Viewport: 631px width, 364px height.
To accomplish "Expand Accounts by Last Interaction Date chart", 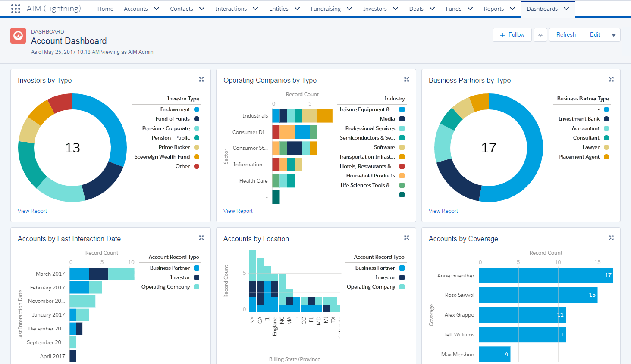I will [x=201, y=238].
